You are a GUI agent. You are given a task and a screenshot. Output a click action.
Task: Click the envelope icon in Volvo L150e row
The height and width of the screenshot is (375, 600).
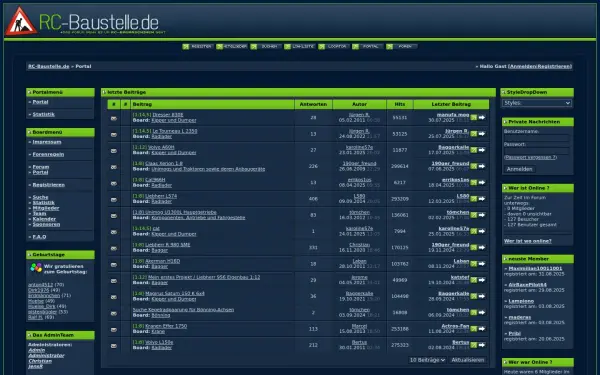(114, 346)
